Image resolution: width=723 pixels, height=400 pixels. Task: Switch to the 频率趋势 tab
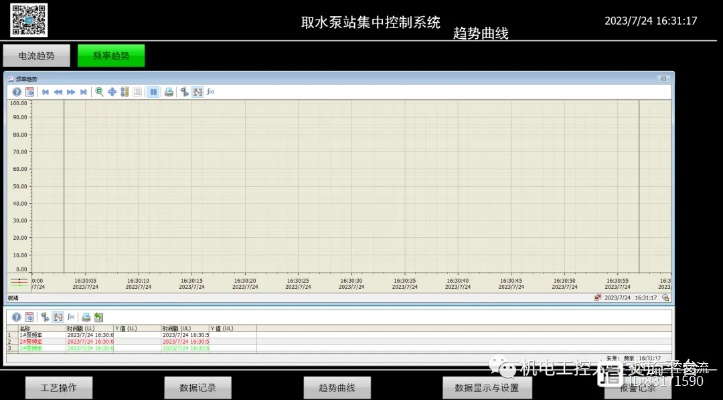tap(111, 56)
